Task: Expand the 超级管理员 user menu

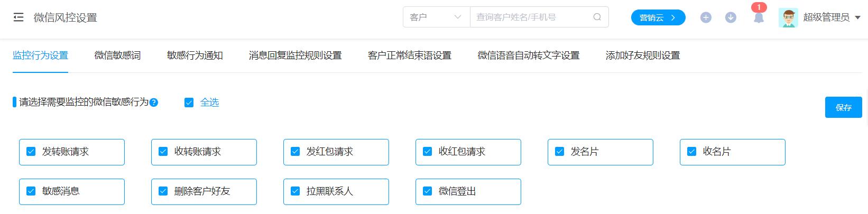Action: click(832, 17)
